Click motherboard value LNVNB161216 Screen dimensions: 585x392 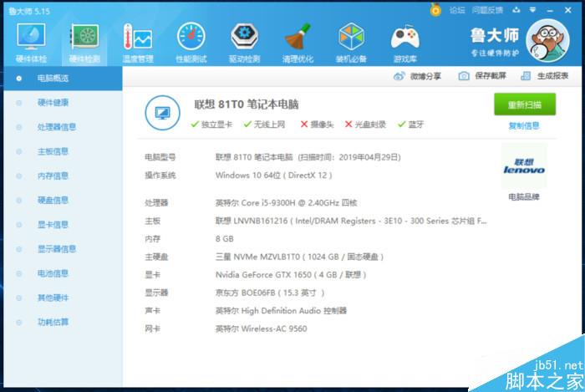[351, 221]
